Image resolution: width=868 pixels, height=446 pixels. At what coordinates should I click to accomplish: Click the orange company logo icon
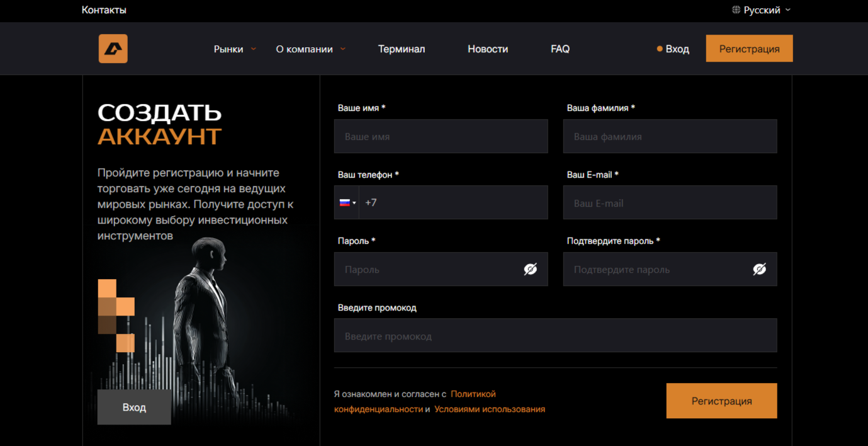[x=113, y=49]
